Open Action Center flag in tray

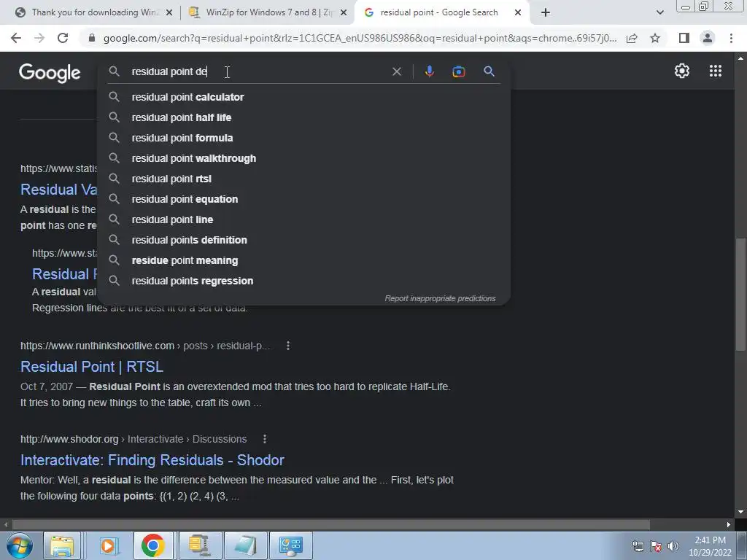[656, 546]
